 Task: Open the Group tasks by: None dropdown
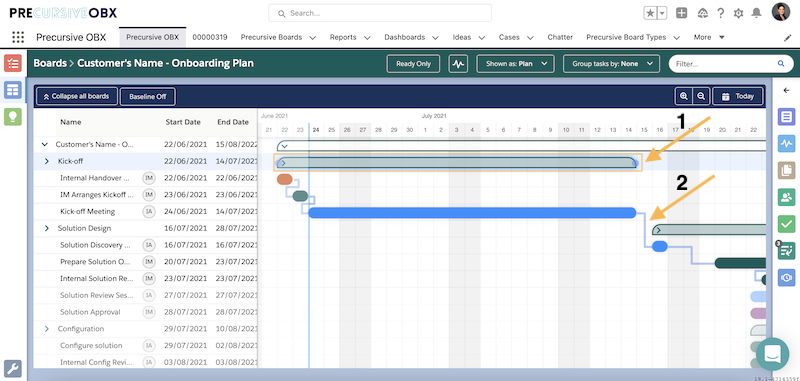point(611,64)
